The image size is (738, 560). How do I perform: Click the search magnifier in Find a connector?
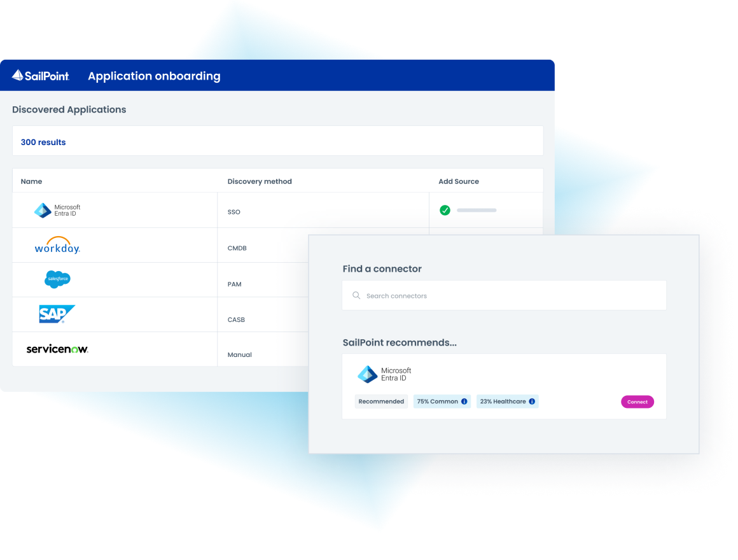[356, 295]
